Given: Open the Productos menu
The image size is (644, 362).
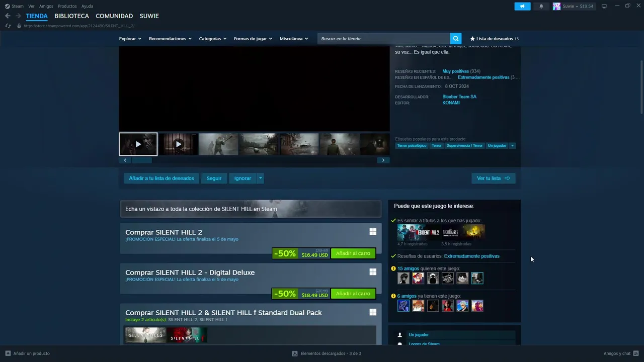Looking at the screenshot, I should pyautogui.click(x=67, y=6).
